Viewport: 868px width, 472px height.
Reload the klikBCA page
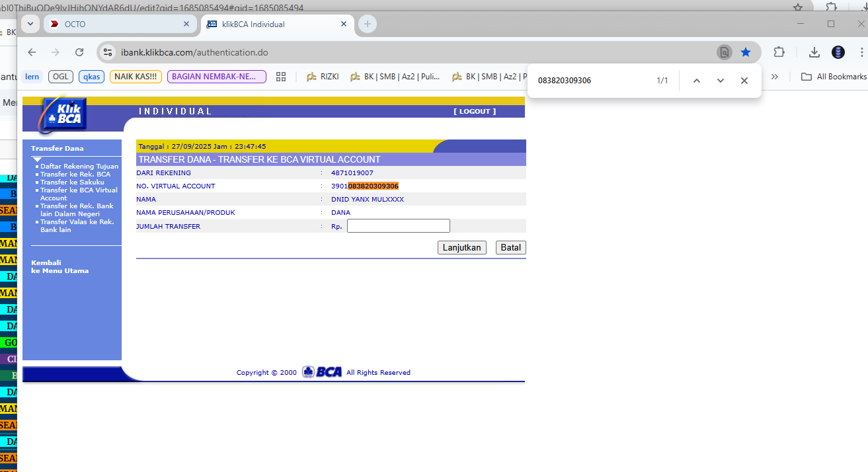point(79,52)
